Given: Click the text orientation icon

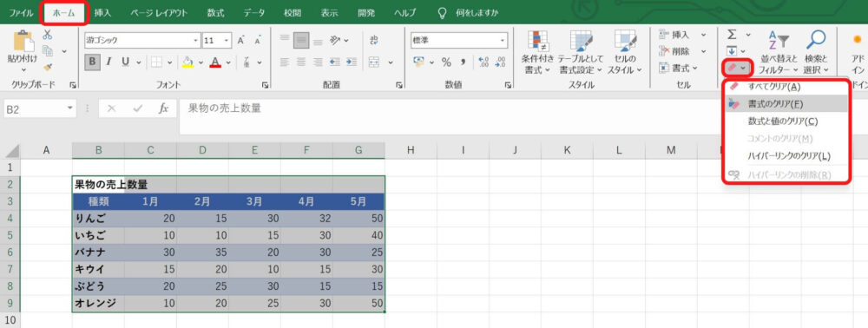Looking at the screenshot, I should click(335, 40).
